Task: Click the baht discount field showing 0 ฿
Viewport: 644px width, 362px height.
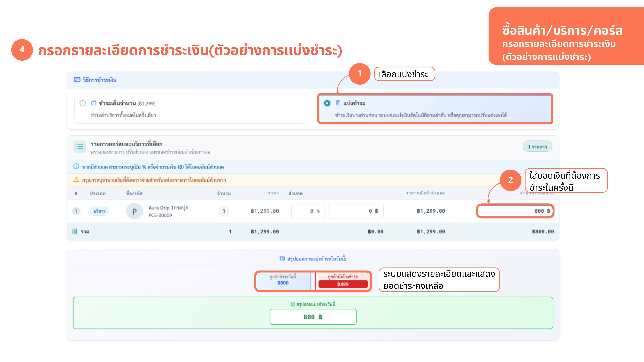Action: pos(356,211)
